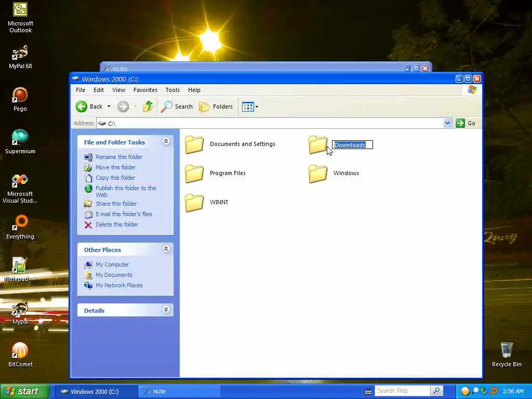Open My Documents from Other Places

pos(114,275)
